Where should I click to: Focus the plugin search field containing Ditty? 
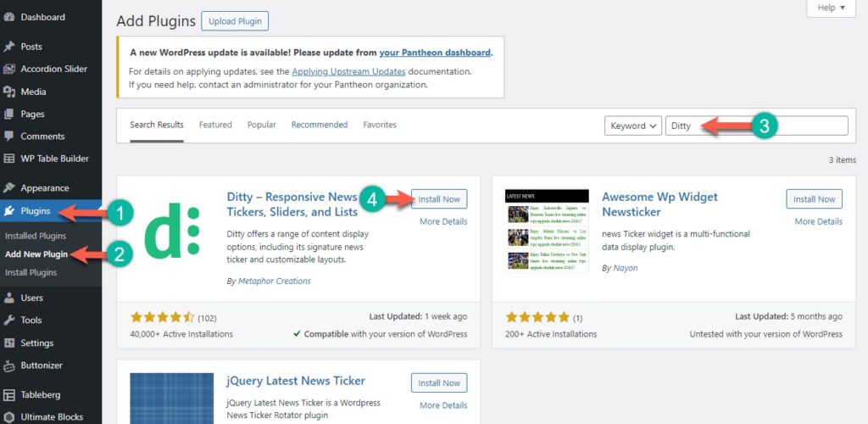click(757, 126)
